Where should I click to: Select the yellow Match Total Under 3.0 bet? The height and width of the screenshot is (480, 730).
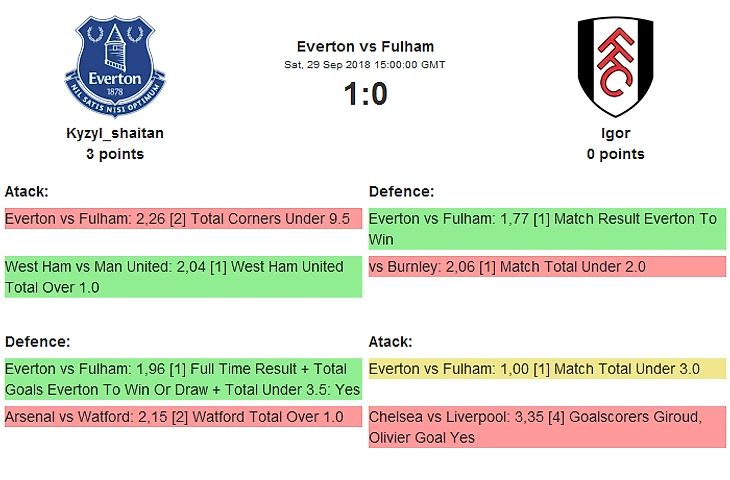tap(547, 369)
